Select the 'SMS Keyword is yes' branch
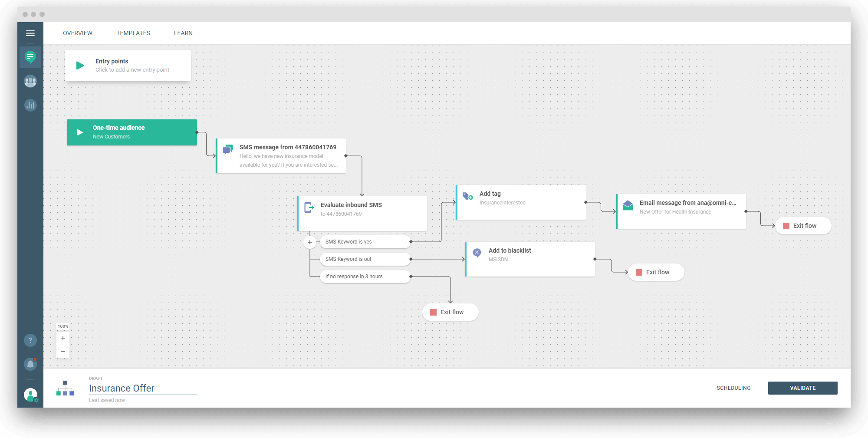The width and height of the screenshot is (868, 438). click(365, 242)
